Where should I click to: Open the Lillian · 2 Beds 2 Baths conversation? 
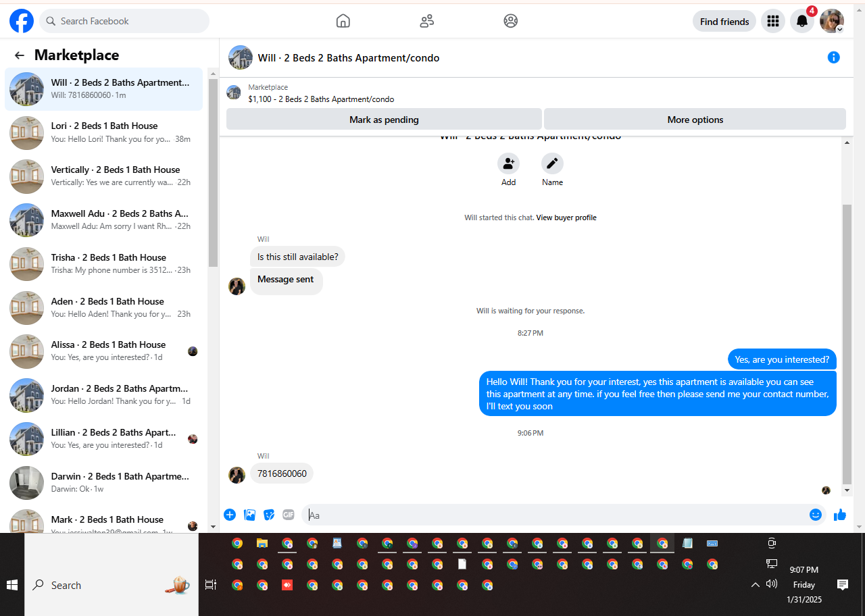tap(104, 439)
